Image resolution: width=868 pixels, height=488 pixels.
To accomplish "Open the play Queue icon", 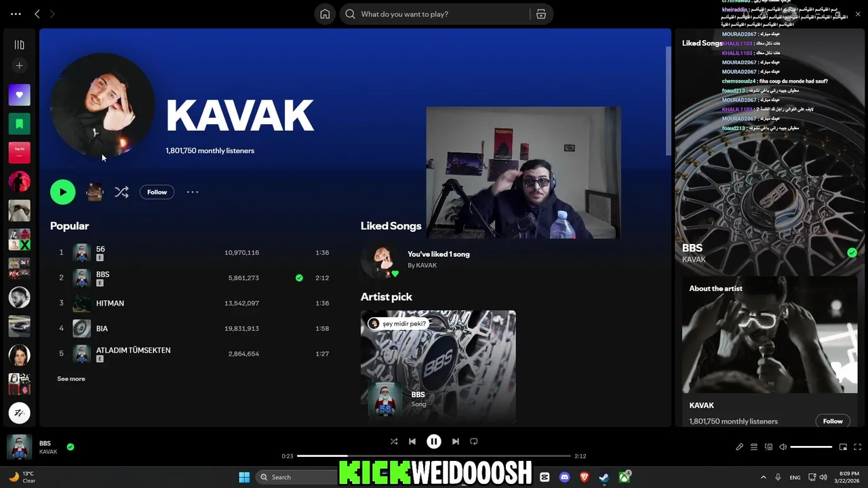I will (x=754, y=447).
